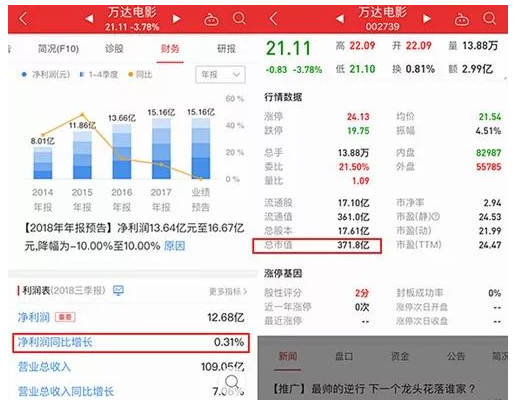Tap the back arrow on left screen

click(23, 19)
